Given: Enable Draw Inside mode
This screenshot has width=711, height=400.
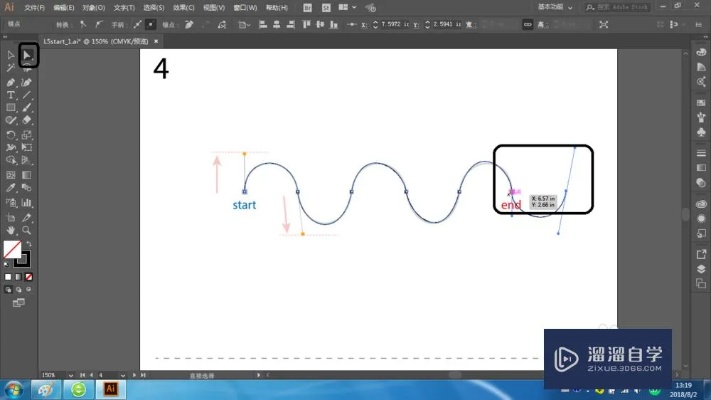Looking at the screenshot, I should click(29, 289).
